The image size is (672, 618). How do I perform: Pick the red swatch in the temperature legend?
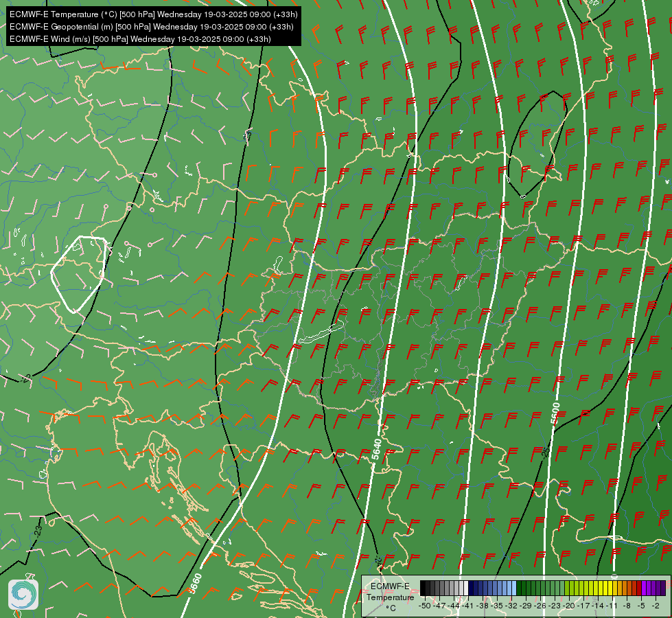640,588
